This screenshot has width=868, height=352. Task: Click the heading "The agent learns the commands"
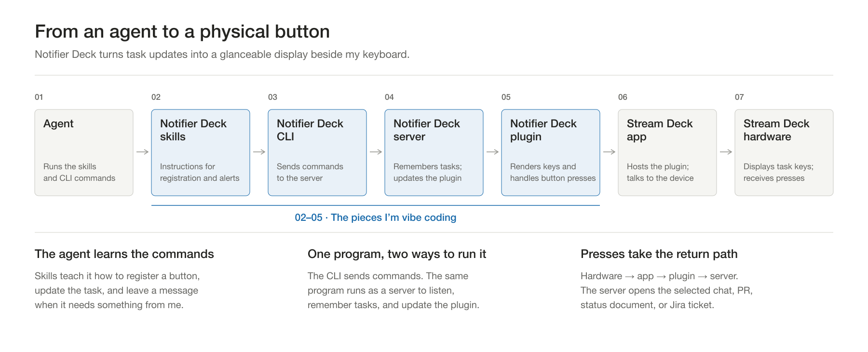pyautogui.click(x=124, y=254)
